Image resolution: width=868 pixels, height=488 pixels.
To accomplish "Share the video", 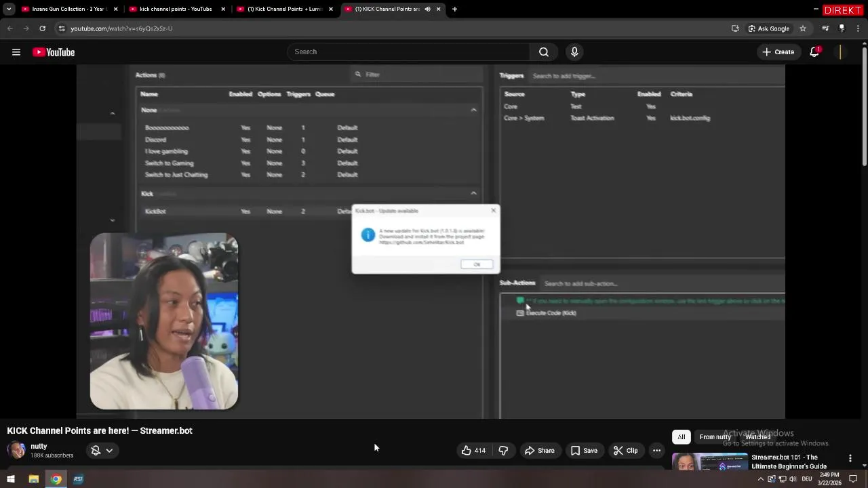I will click(x=539, y=451).
